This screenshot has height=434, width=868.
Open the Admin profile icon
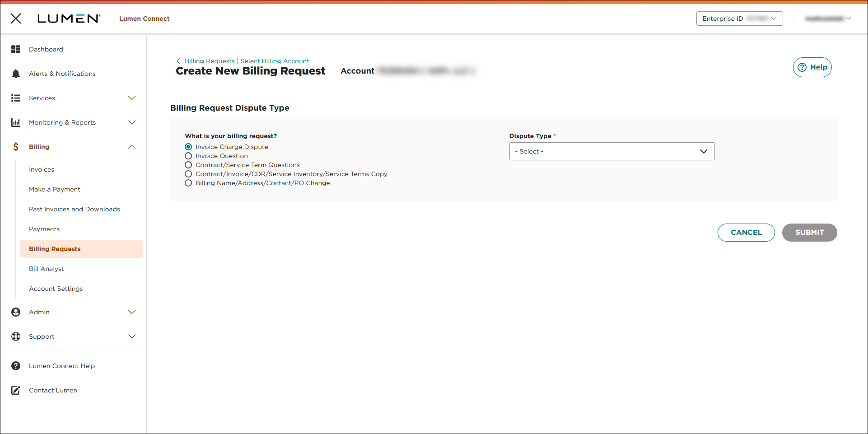point(16,312)
